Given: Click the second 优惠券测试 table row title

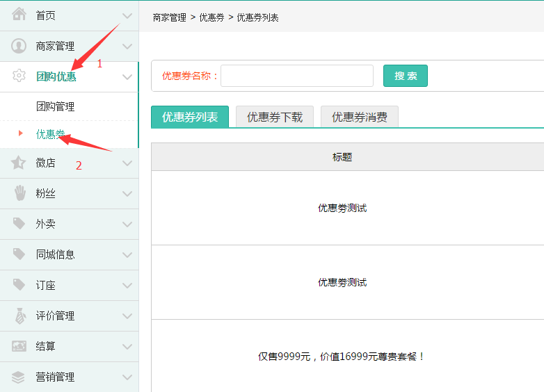Looking at the screenshot, I should tap(342, 282).
